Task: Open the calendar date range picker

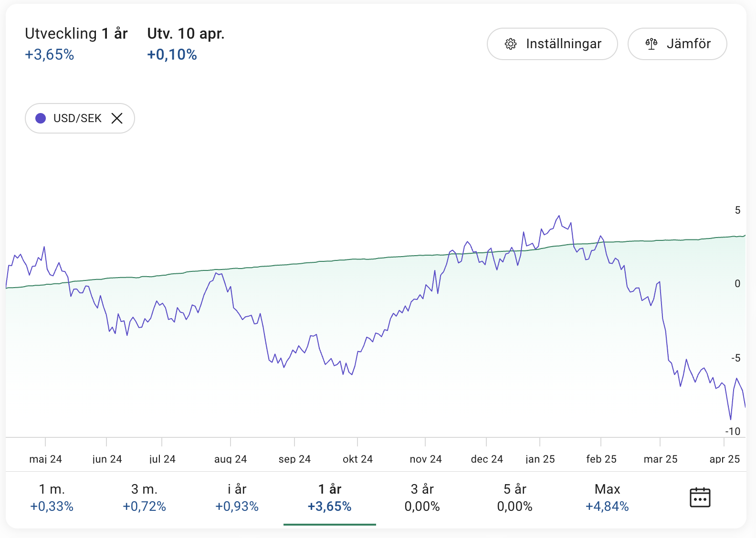Action: 700,497
